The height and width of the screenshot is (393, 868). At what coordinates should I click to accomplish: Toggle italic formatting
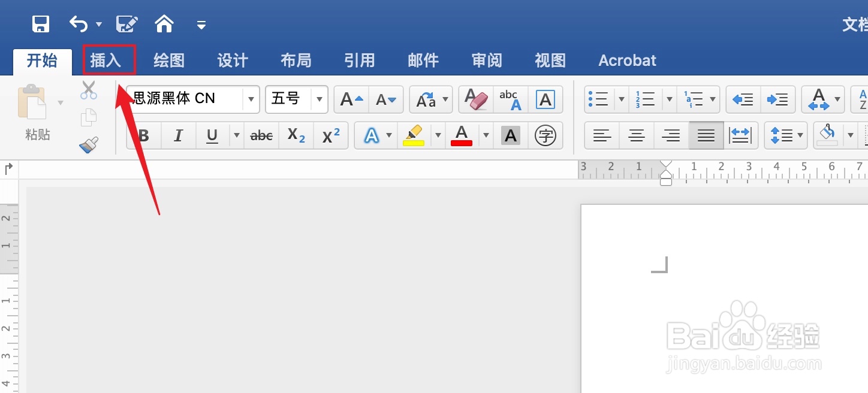(178, 135)
